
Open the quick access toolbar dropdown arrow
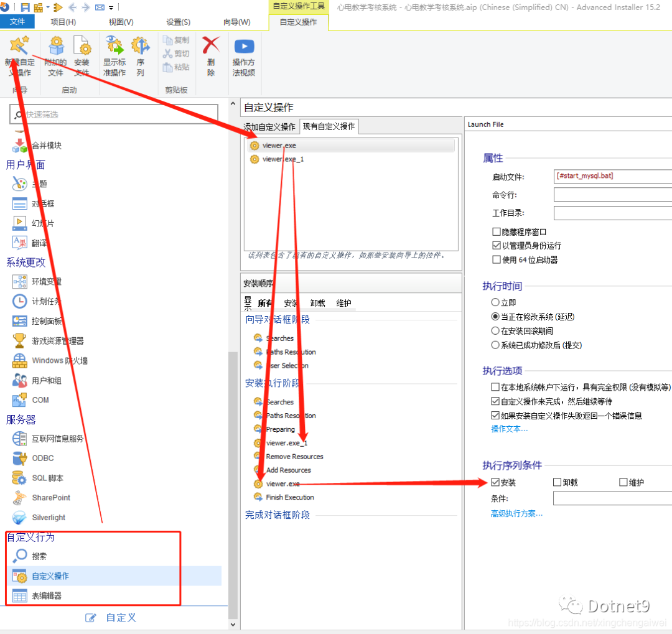pos(111,7)
